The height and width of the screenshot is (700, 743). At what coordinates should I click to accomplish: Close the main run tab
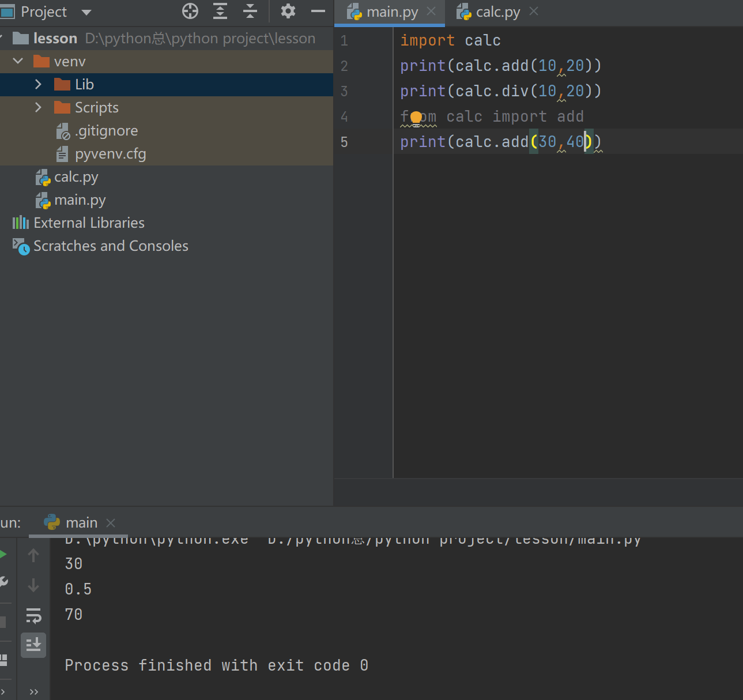coord(111,523)
